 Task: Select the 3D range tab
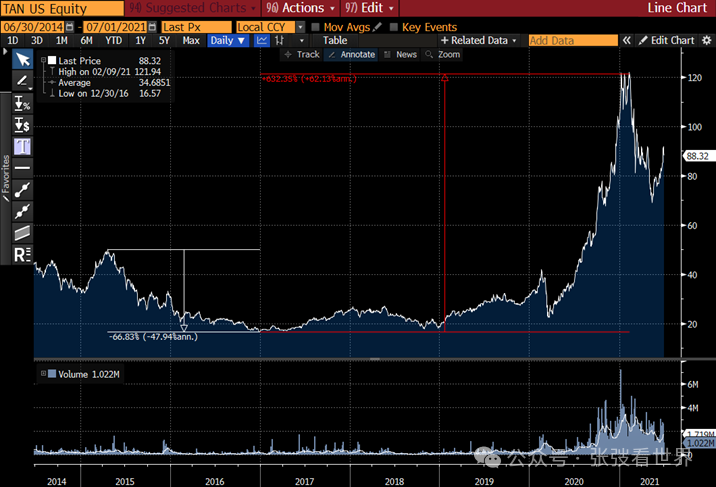pyautogui.click(x=37, y=40)
